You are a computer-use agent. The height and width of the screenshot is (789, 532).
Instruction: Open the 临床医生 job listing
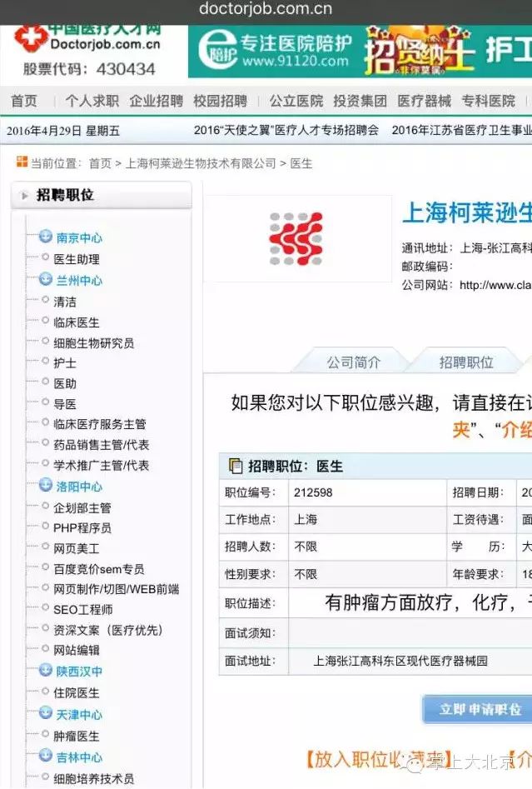pos(77,322)
